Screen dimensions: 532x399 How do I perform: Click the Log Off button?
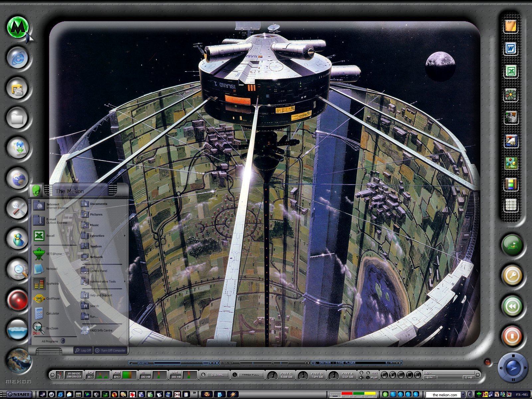tap(83, 350)
